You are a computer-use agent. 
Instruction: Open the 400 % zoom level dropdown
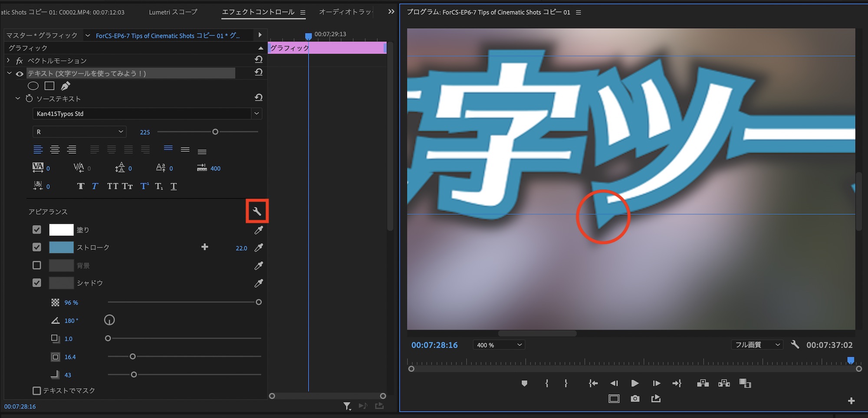coord(499,345)
